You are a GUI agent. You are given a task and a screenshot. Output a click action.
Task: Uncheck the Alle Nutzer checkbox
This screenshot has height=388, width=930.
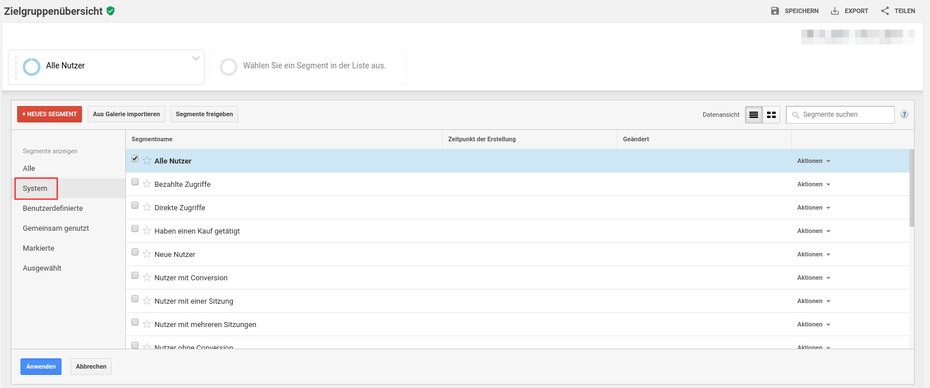[x=135, y=159]
